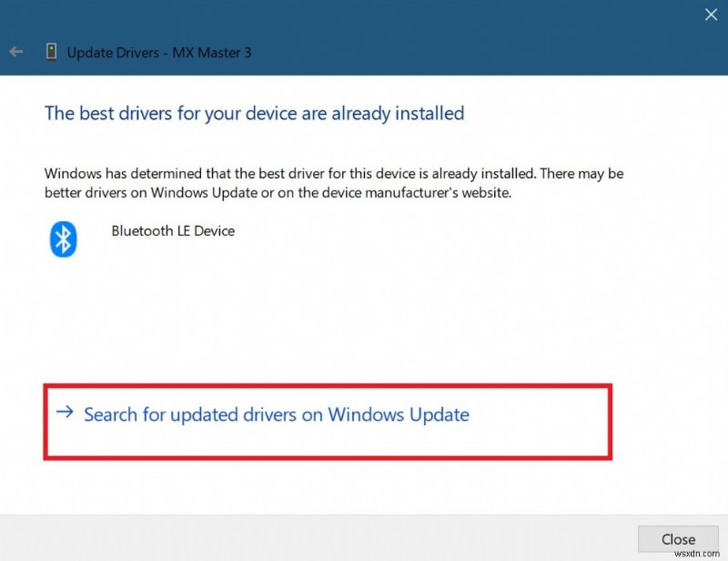Click the Bluetooth icon next to device name
728x561 pixels.
click(x=62, y=239)
